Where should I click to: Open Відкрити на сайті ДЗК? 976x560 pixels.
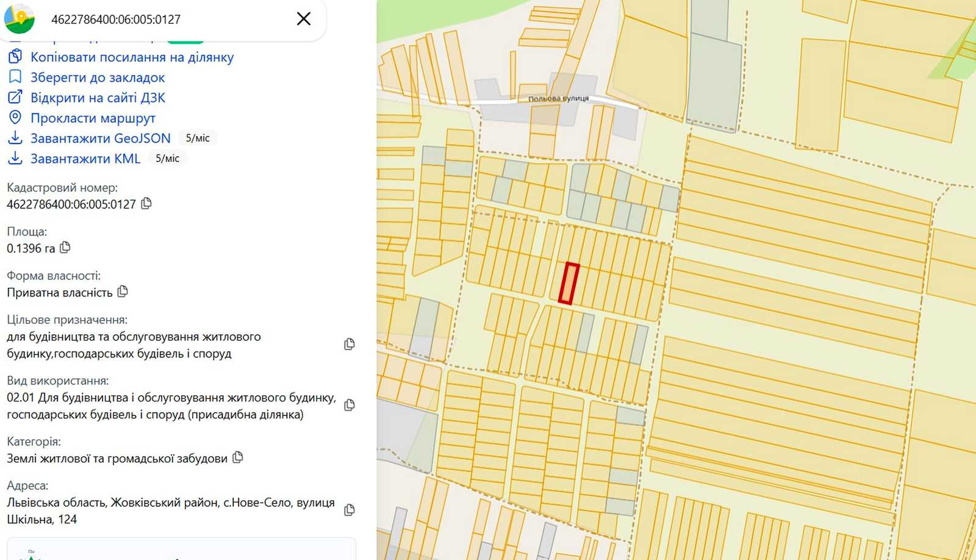98,98
